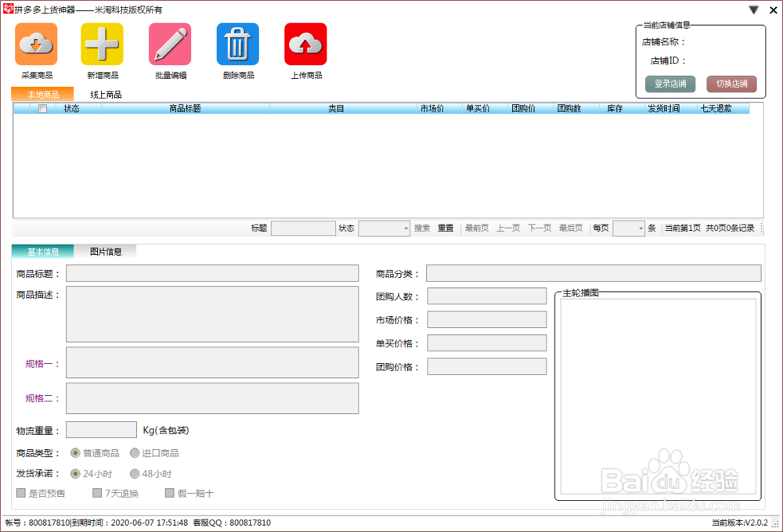
Task: Go to 上一页 previous page
Action: [x=508, y=228]
